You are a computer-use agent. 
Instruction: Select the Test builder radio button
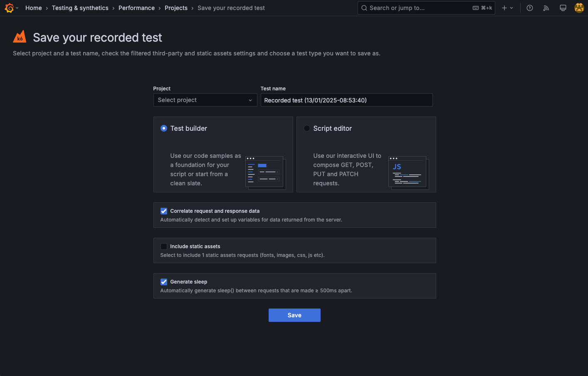[164, 128]
